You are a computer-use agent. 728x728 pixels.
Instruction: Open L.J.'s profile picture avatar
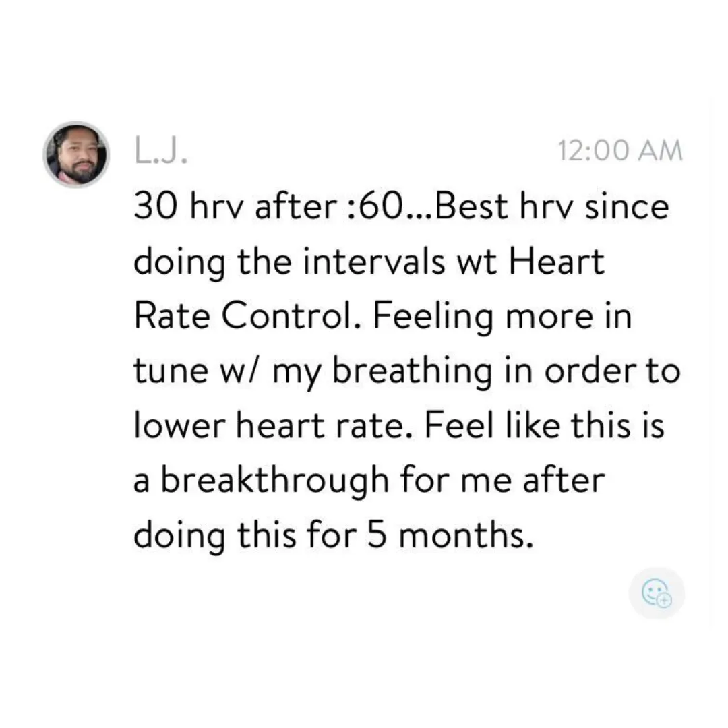(x=77, y=154)
